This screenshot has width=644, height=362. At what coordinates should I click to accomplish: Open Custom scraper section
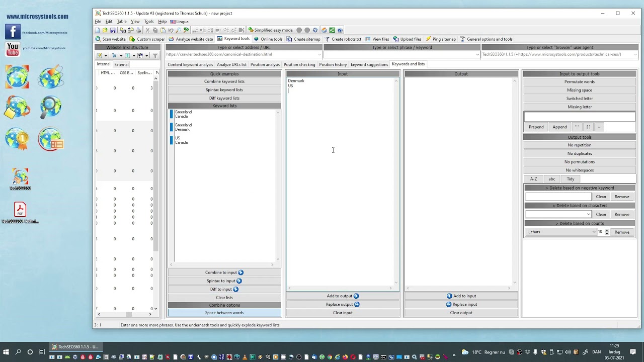147,39
